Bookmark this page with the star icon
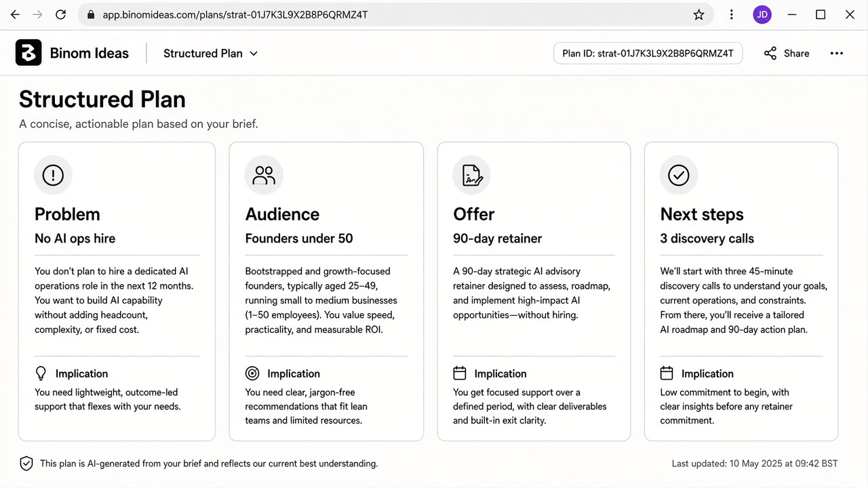 click(x=698, y=14)
